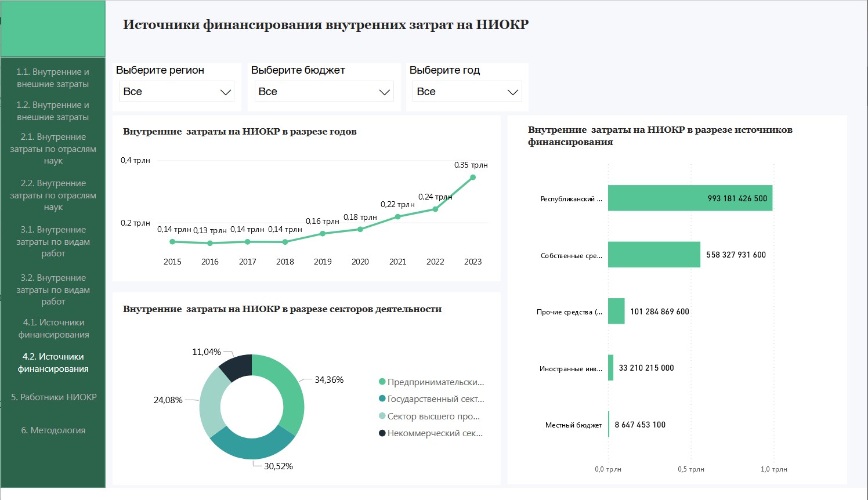Click the Государственный сектор legend marker
868x500 pixels.
tap(382, 398)
